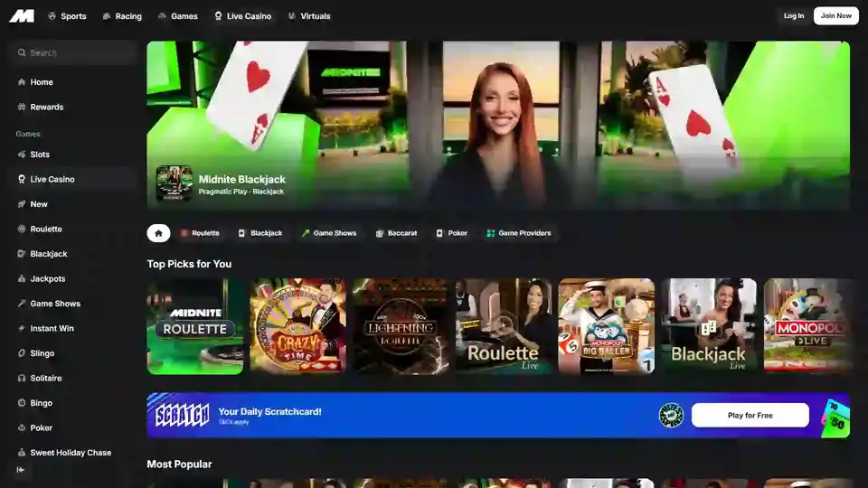Click the Sweet Holiday Chase icon
This screenshot has width=868, height=488.
point(22,453)
